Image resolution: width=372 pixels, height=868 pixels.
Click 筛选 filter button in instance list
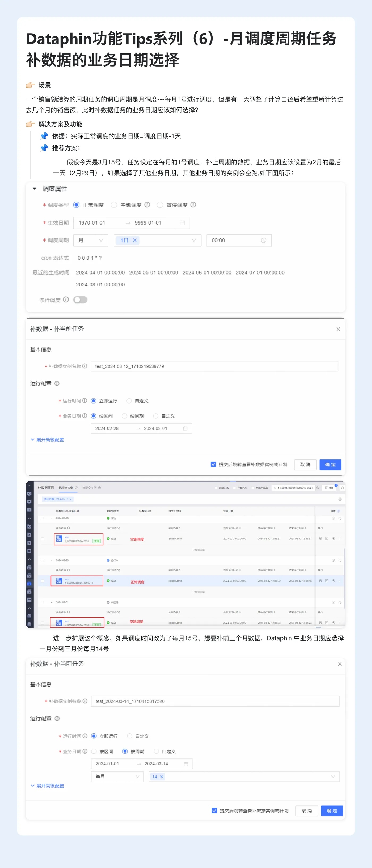[x=329, y=488]
